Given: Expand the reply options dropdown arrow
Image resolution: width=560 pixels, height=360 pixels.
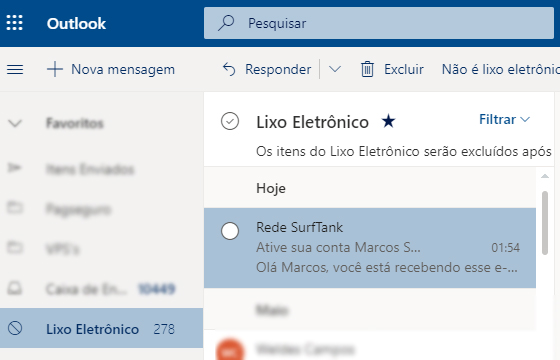Looking at the screenshot, I should pyautogui.click(x=335, y=69).
